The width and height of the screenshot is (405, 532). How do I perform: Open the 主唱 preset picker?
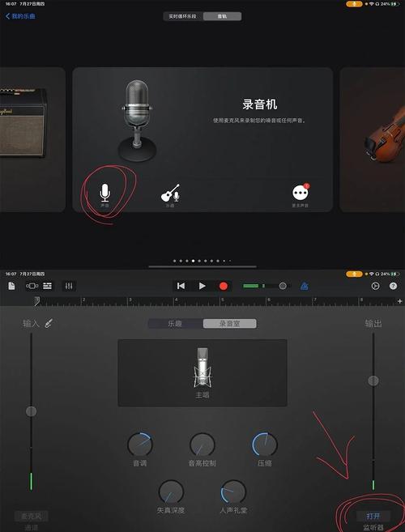202,372
